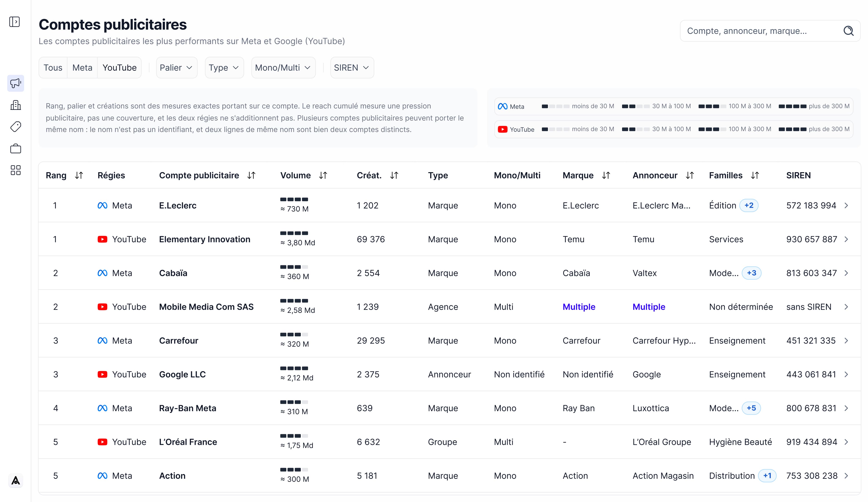Sort by Marque column arrows
The width and height of the screenshot is (868, 502).
(x=606, y=176)
